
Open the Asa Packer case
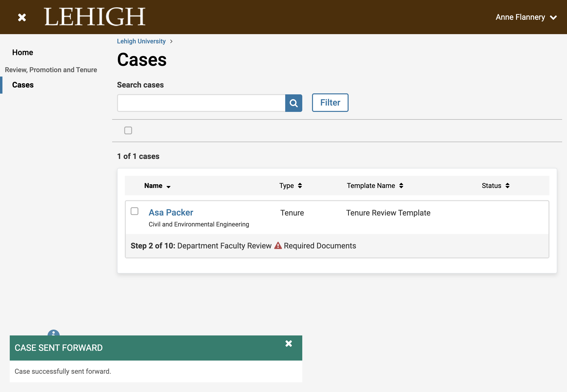tap(171, 213)
